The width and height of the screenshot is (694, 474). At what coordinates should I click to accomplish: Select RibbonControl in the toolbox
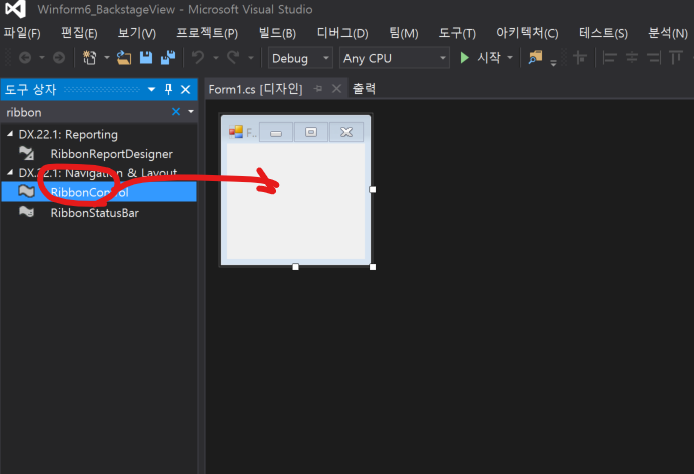click(x=99, y=192)
